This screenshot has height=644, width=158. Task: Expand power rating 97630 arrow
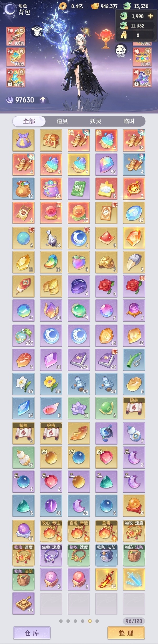[x=43, y=100]
